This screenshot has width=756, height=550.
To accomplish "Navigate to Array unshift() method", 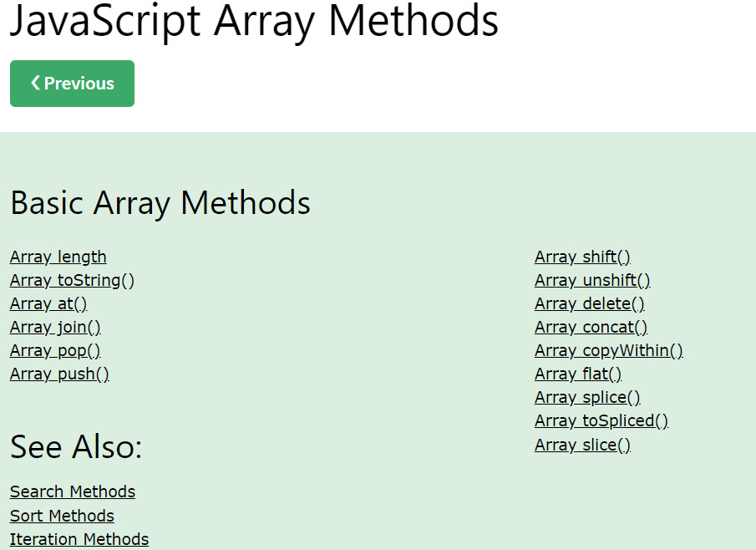I will [x=592, y=280].
